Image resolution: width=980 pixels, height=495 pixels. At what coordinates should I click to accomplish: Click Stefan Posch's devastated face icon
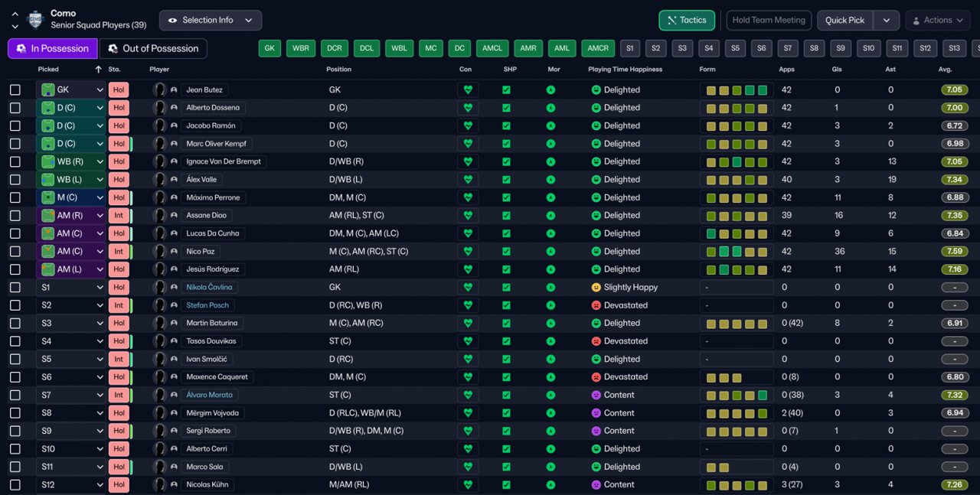click(596, 305)
